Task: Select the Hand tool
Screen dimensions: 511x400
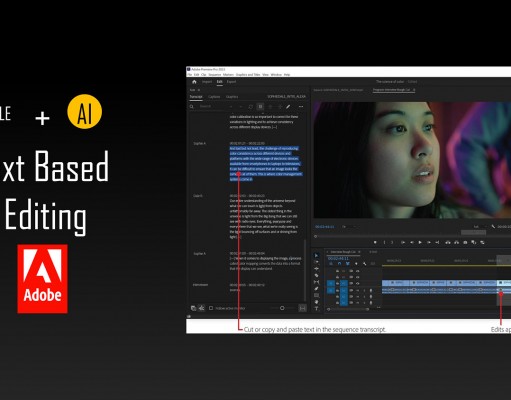Action: coord(317,302)
